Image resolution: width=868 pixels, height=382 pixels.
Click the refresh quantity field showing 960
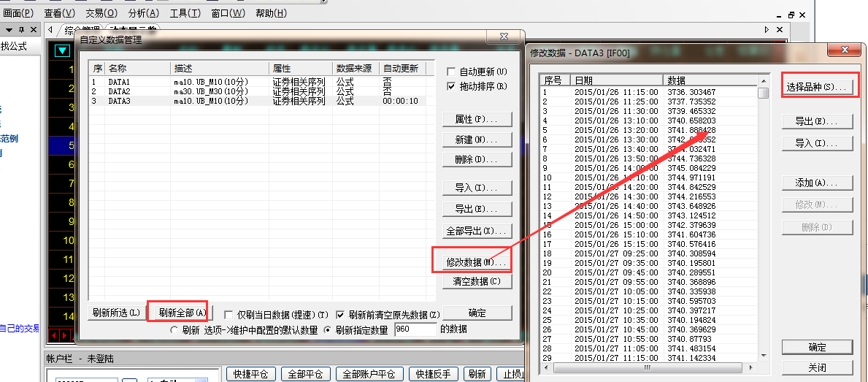click(415, 329)
